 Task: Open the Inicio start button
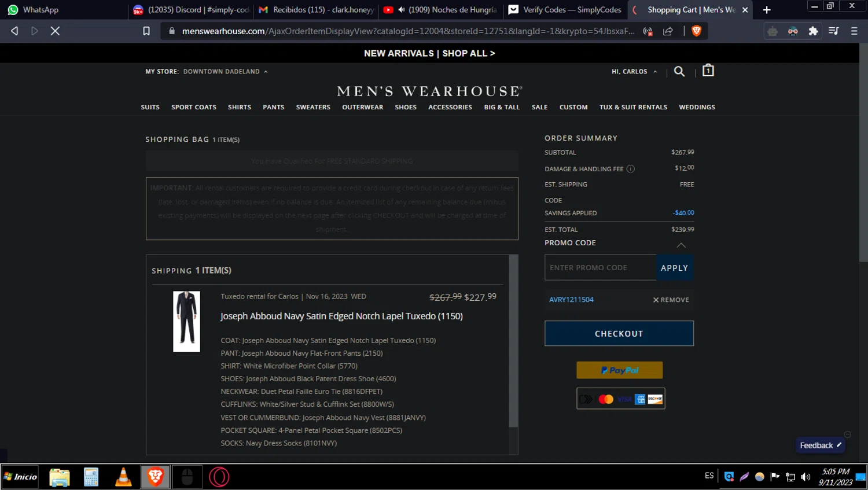[20, 477]
